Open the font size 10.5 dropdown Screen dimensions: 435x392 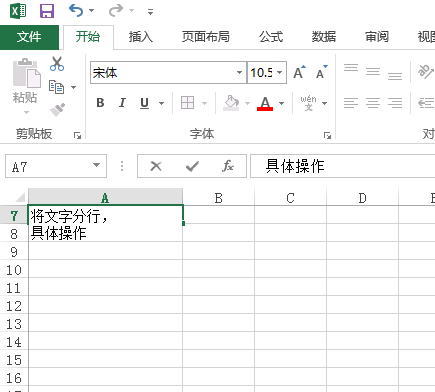(280, 72)
